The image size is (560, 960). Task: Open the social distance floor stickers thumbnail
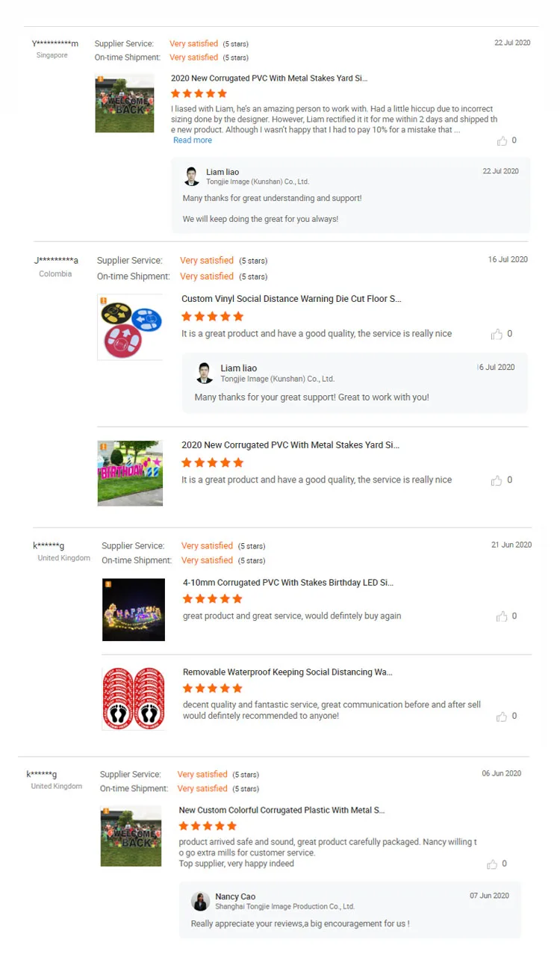(x=130, y=327)
